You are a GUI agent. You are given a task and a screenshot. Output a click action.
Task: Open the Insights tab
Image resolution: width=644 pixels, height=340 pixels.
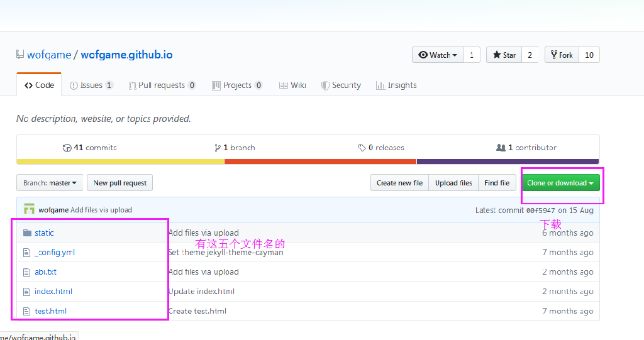click(396, 85)
